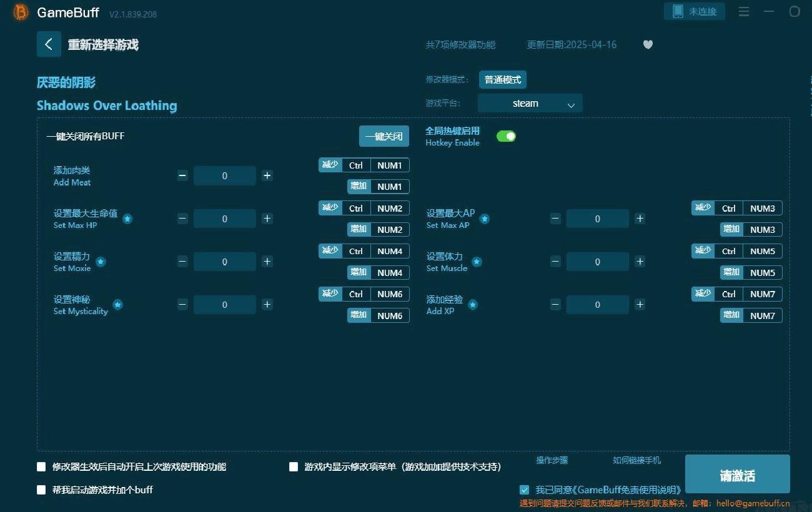Click the 减少 Ctrl NUM7 hotkey binding
Screen dimensions: 812x512
[x=737, y=294]
